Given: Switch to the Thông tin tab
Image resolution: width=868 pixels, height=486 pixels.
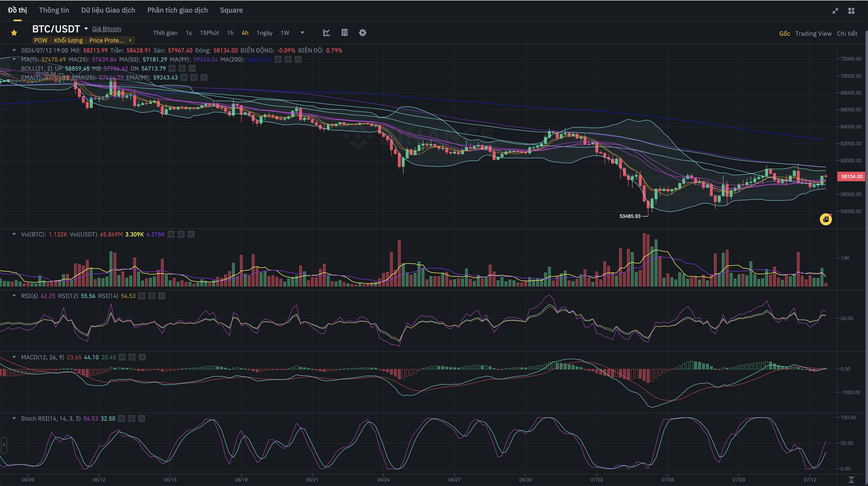Looking at the screenshot, I should [54, 10].
